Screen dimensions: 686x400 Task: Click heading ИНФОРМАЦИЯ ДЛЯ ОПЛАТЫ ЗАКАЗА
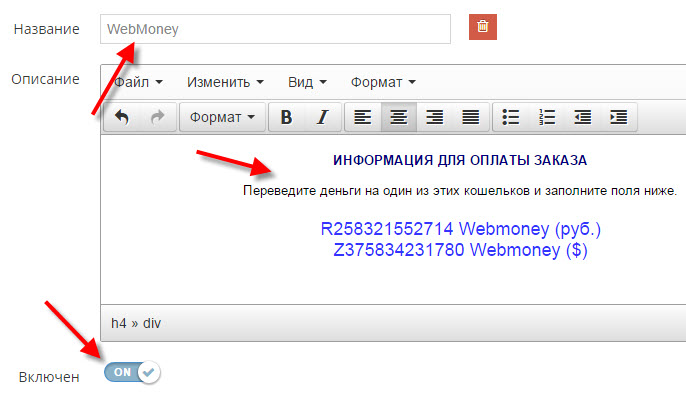[460, 160]
